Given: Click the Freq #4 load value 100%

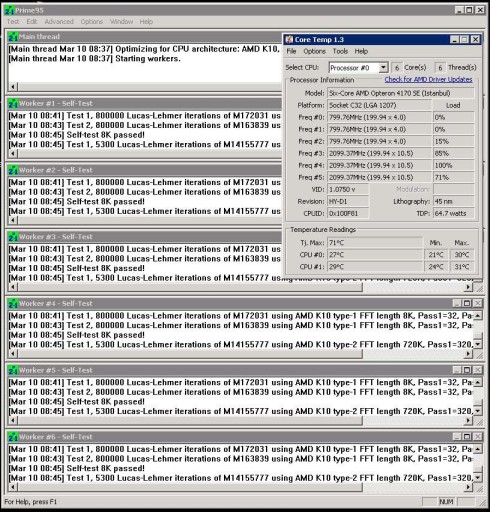Looking at the screenshot, I should pos(454,165).
